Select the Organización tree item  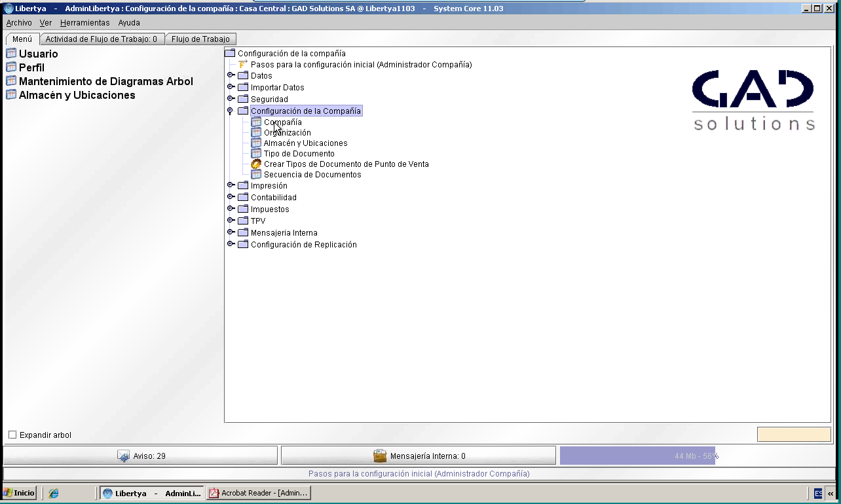pyautogui.click(x=287, y=132)
